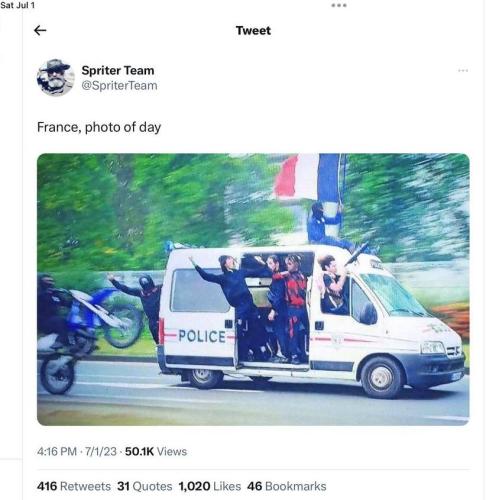Select the tweet text "France, photo of day"
486x500 pixels.
pos(99,127)
